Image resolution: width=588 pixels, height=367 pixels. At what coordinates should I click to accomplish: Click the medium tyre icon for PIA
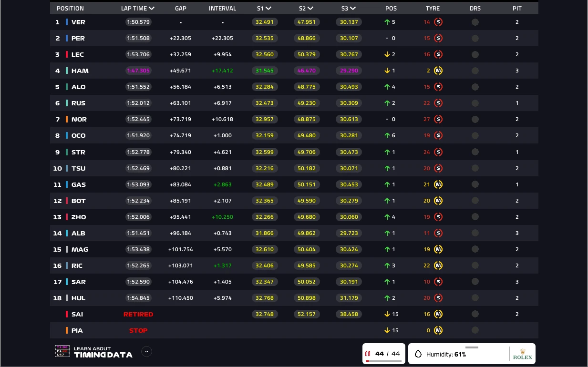[x=438, y=330]
